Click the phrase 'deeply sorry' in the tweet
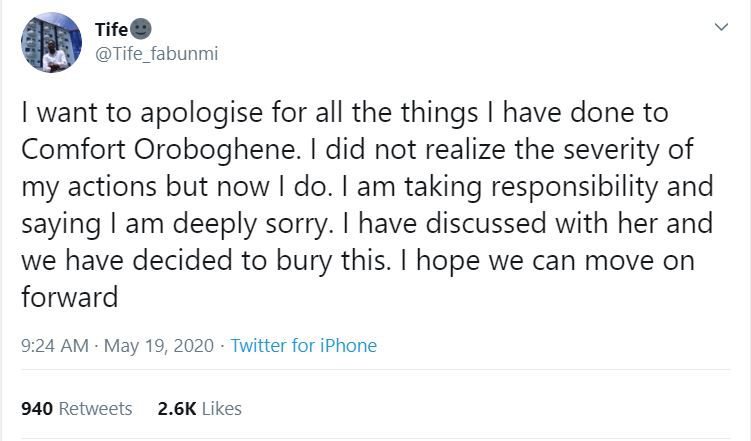 pyautogui.click(x=252, y=224)
